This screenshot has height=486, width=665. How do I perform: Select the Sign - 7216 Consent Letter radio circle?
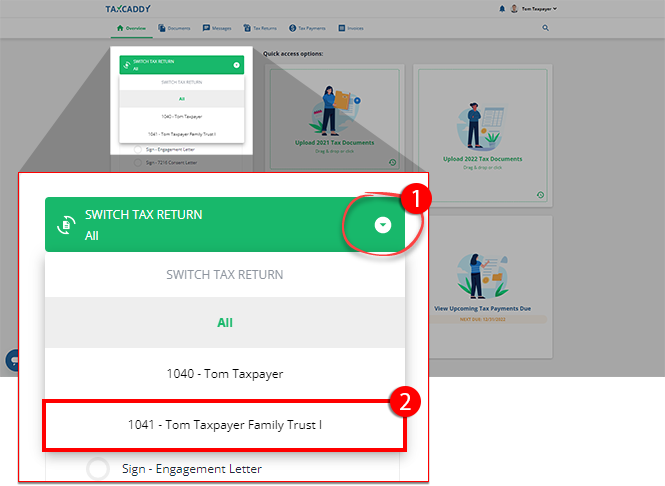[x=137, y=162]
